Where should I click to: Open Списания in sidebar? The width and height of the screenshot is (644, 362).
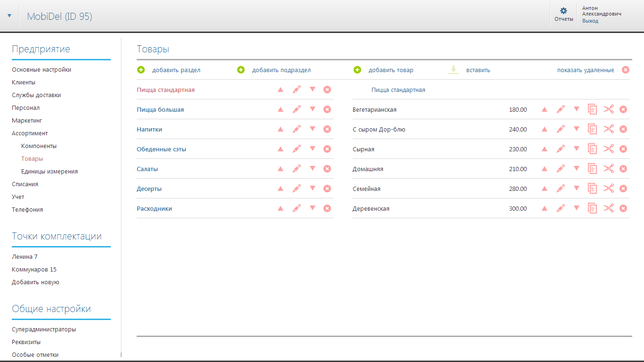(25, 184)
